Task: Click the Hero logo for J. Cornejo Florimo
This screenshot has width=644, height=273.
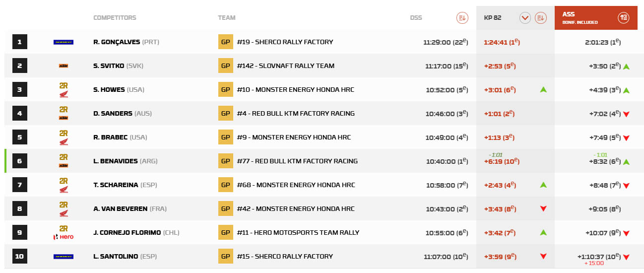Action: pyautogui.click(x=64, y=237)
